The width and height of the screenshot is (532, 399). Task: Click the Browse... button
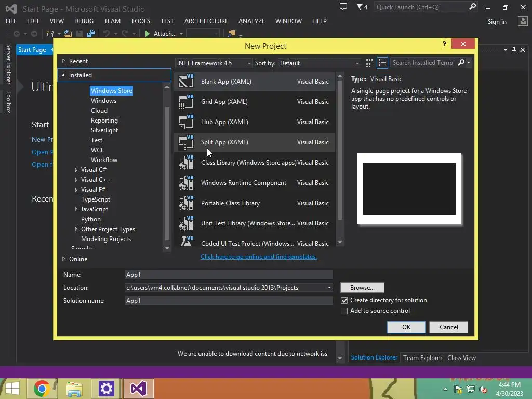pyautogui.click(x=362, y=288)
